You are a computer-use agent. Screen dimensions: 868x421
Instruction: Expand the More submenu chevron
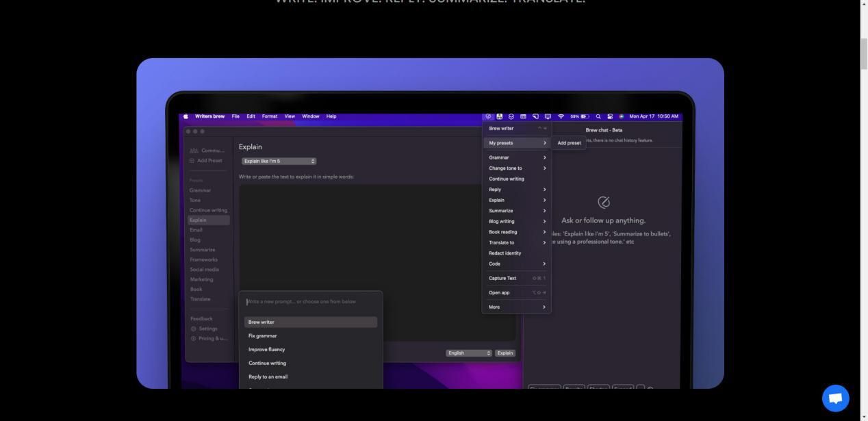545,307
